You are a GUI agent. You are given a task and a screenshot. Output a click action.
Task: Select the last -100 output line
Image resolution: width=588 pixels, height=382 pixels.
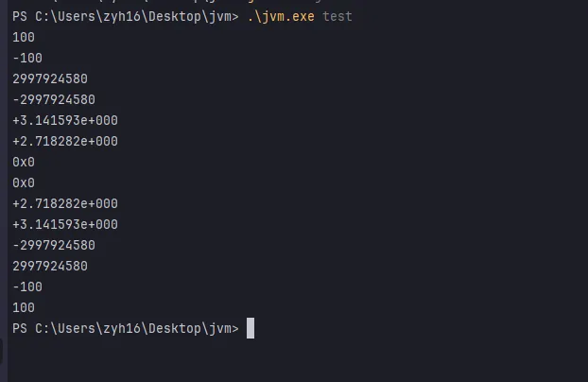(27, 286)
